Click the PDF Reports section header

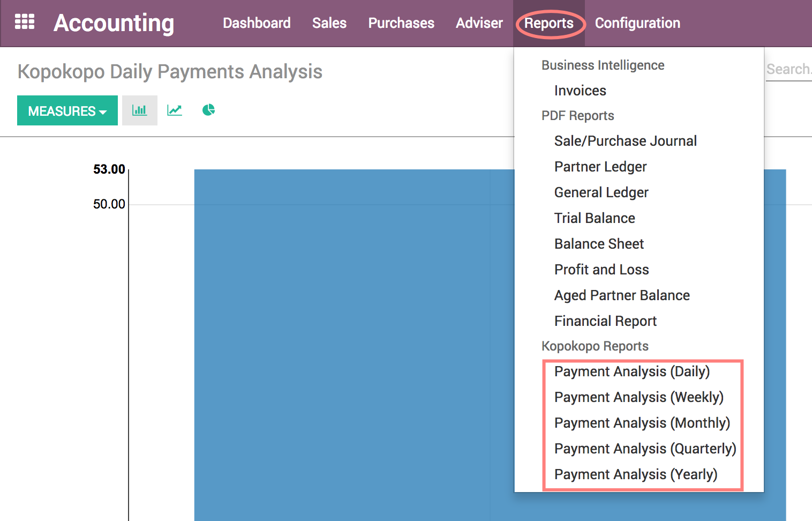tap(577, 116)
